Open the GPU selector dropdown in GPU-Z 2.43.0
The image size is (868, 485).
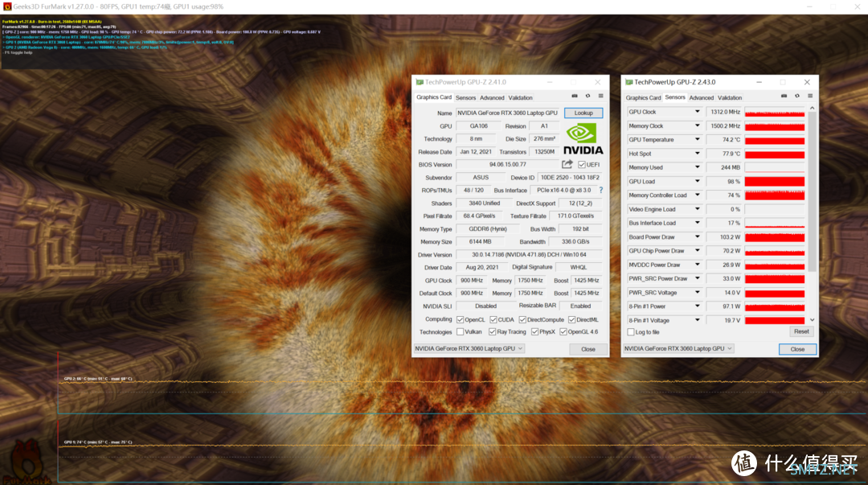point(678,348)
